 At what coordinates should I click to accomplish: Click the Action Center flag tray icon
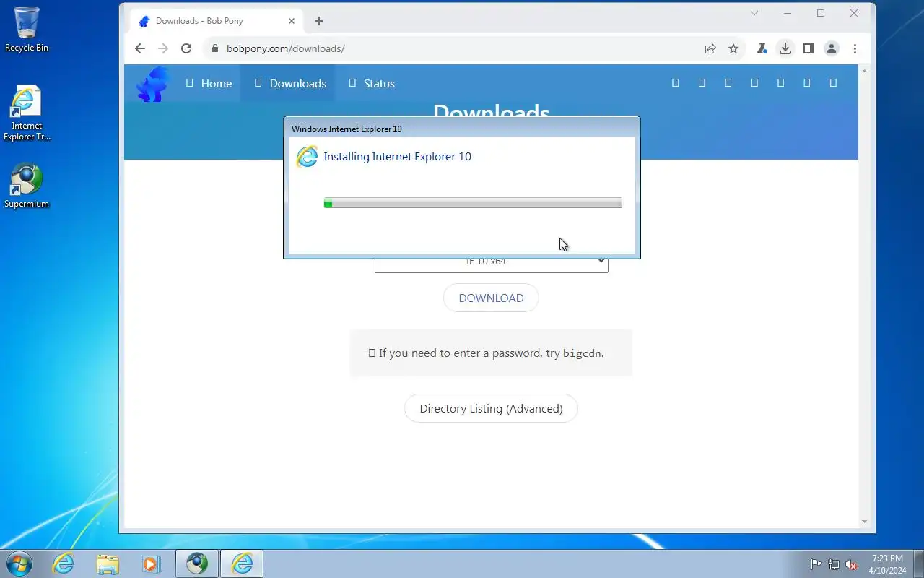(x=816, y=564)
